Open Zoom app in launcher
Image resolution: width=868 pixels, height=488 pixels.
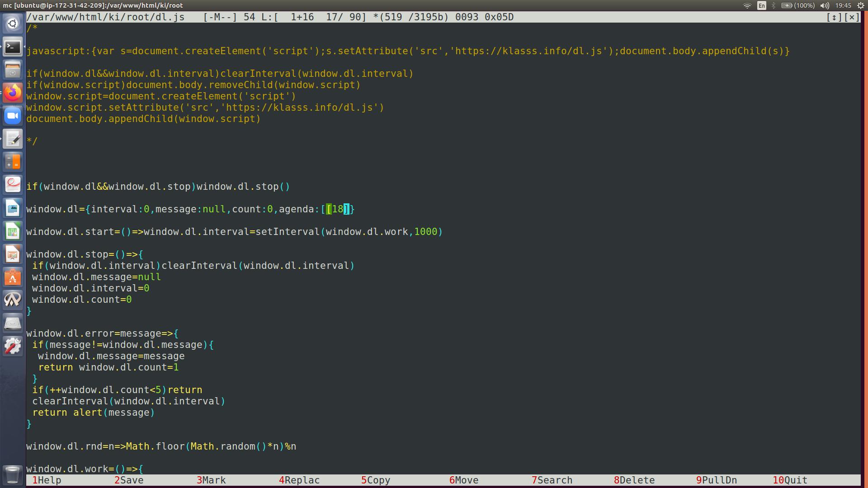pyautogui.click(x=13, y=116)
